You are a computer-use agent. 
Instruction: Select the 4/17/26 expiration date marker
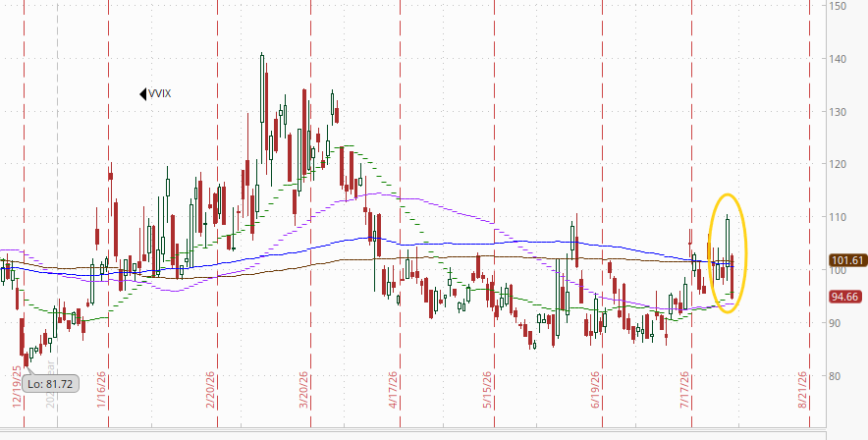click(x=394, y=390)
